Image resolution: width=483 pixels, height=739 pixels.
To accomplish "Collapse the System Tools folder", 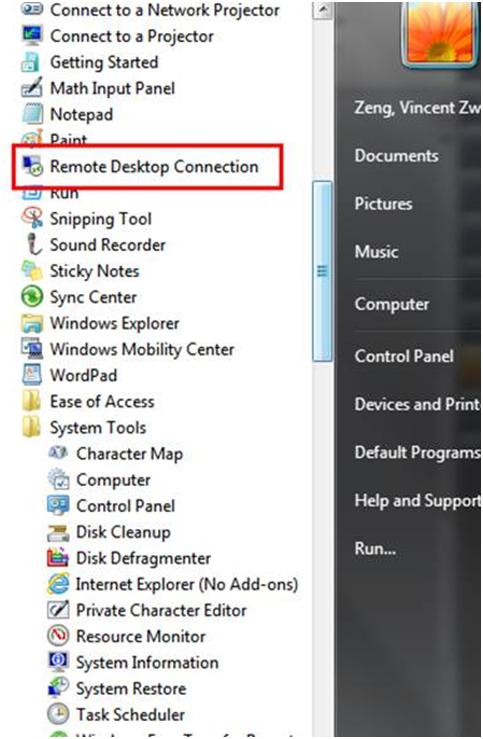I will [84, 427].
